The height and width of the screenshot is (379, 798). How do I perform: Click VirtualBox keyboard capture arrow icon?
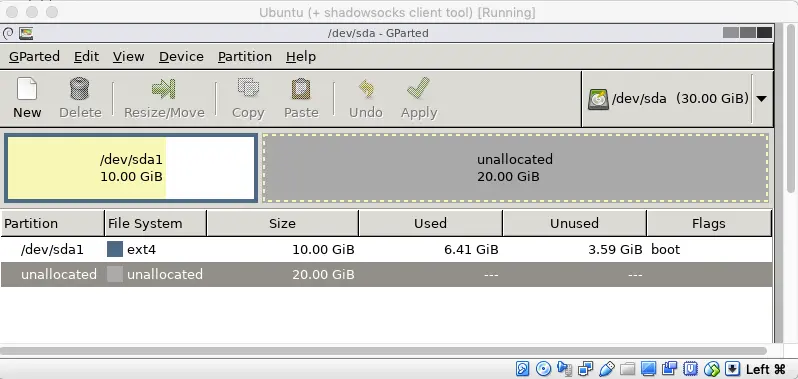[732, 368]
